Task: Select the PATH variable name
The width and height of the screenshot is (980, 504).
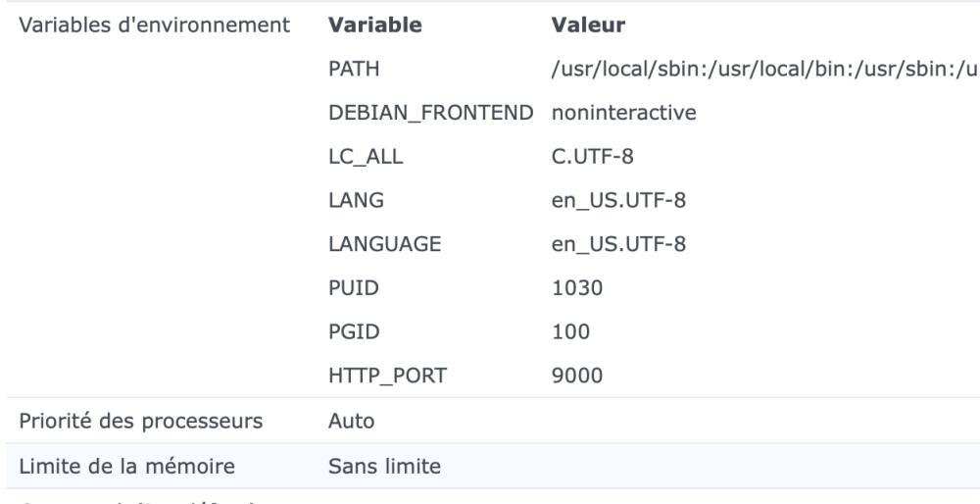Action: point(352,70)
